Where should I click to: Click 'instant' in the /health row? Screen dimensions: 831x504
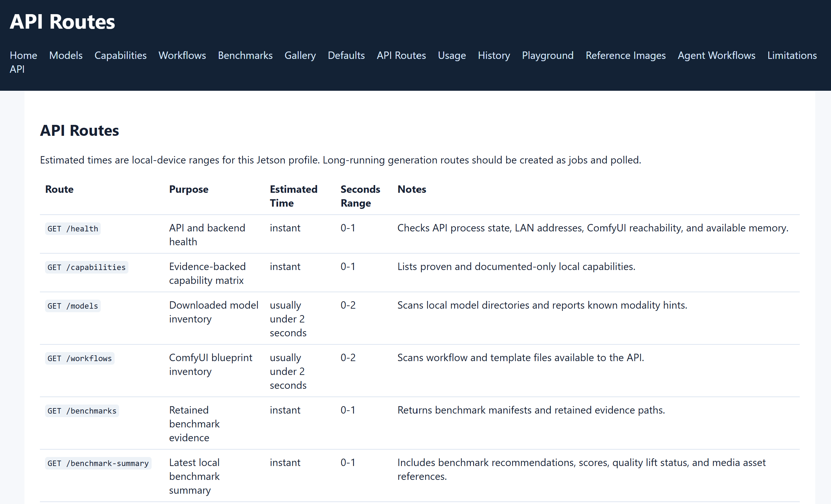(x=285, y=228)
